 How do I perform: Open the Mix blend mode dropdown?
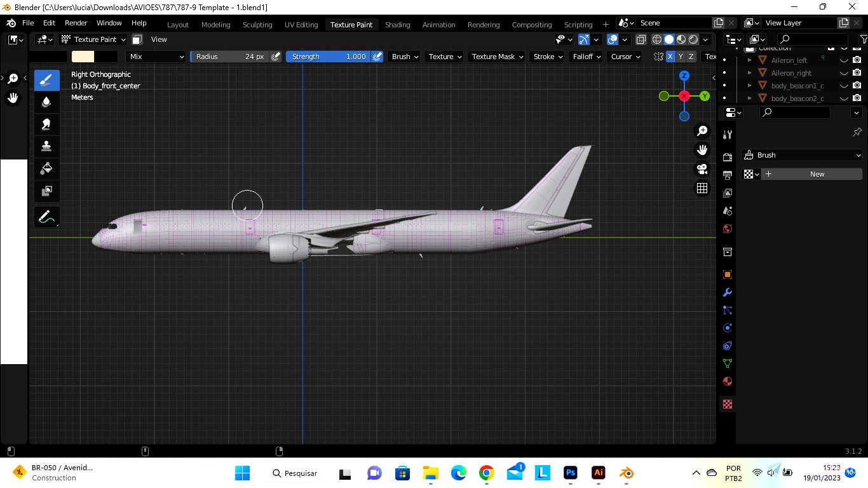pyautogui.click(x=156, y=57)
